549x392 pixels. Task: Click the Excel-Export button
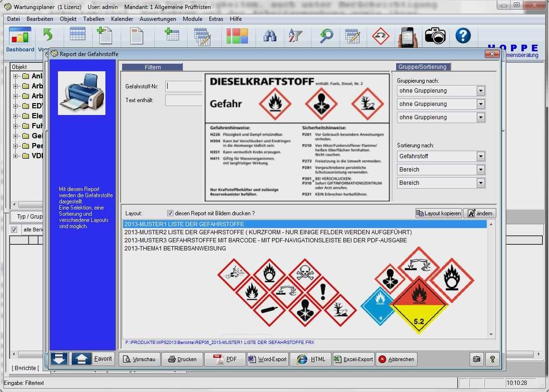[353, 359]
